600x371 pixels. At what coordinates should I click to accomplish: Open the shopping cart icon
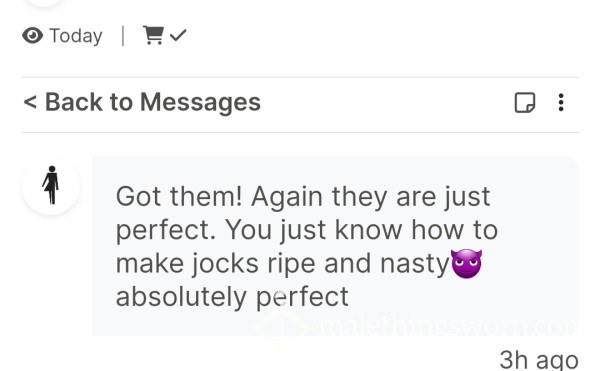[x=153, y=35]
